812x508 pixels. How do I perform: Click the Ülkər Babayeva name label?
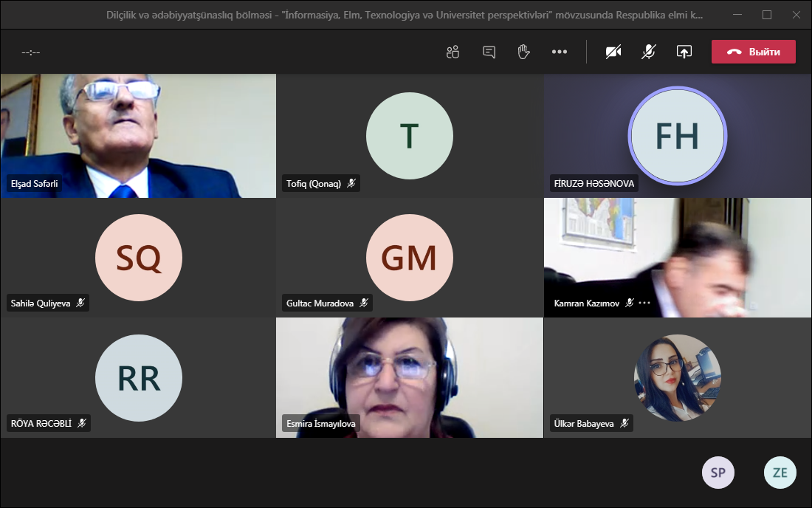[584, 423]
